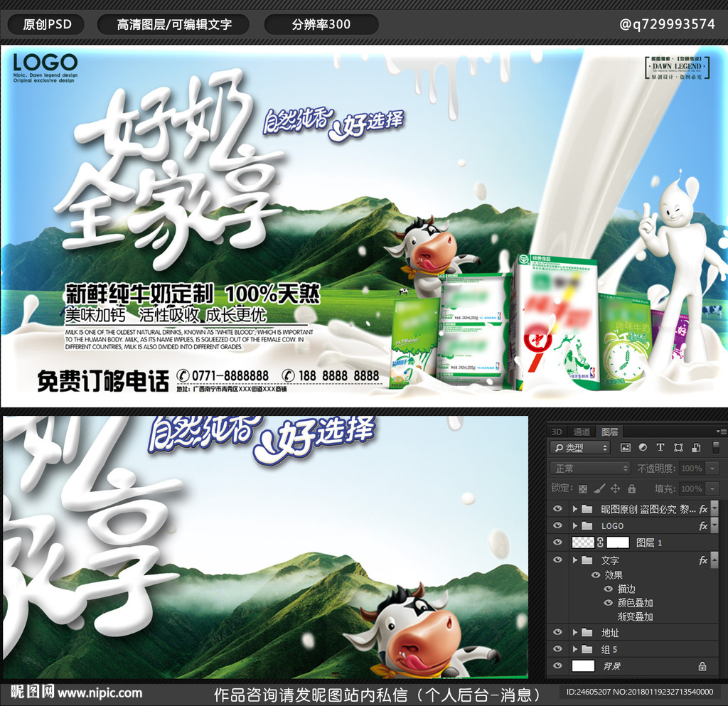Expand the LOGO group triangle
The image size is (728, 706).
coord(574,526)
